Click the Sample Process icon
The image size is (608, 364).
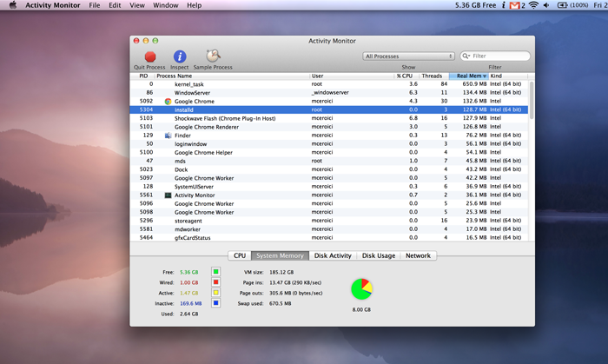[x=213, y=56]
